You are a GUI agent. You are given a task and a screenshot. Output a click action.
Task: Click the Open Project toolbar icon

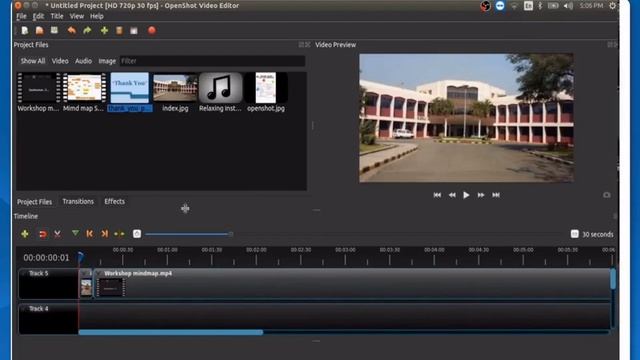pos(40,31)
